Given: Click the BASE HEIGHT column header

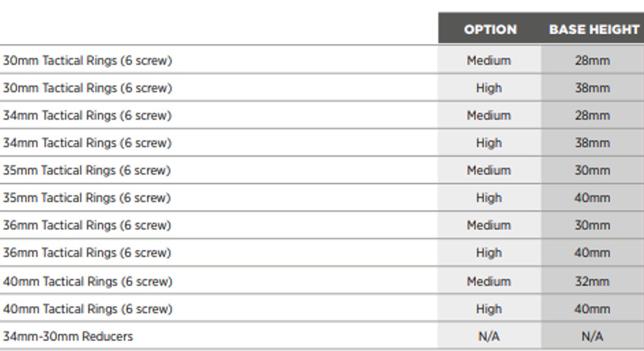Looking at the screenshot, I should pyautogui.click(x=594, y=29).
